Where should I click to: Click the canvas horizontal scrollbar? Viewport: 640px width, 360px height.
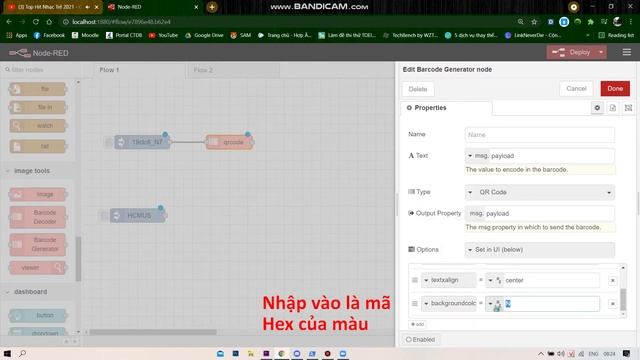[x=153, y=332]
